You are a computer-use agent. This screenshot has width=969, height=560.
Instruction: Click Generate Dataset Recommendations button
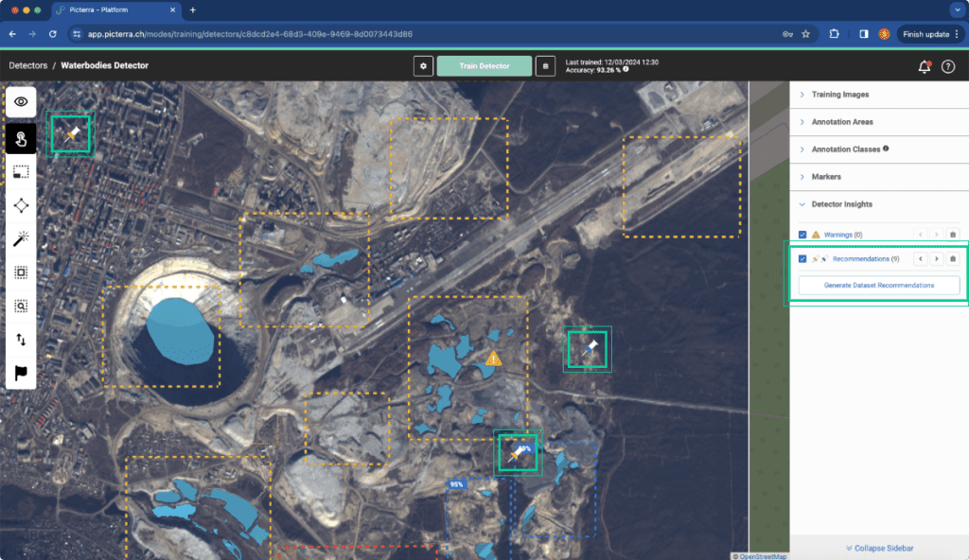(x=879, y=286)
